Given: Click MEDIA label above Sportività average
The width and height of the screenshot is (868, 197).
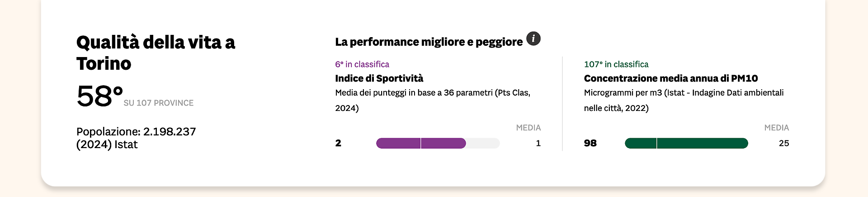Looking at the screenshot, I should click(x=528, y=128).
